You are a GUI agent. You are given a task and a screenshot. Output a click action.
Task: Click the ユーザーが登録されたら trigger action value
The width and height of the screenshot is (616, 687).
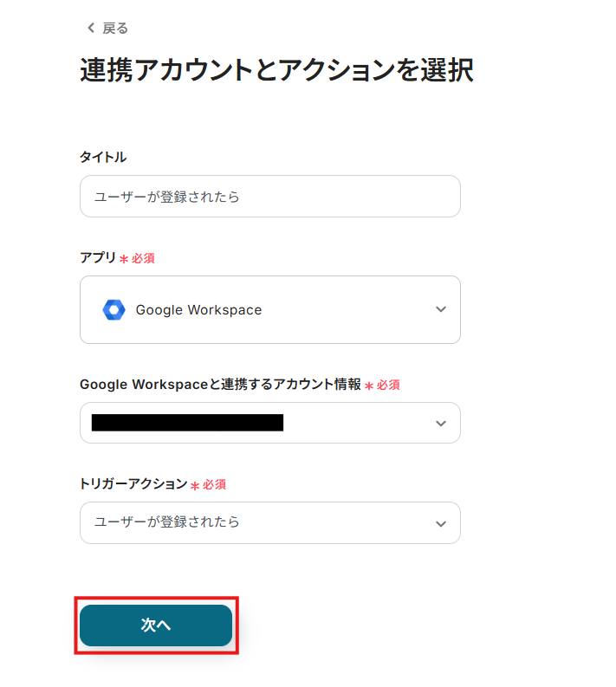(x=167, y=522)
